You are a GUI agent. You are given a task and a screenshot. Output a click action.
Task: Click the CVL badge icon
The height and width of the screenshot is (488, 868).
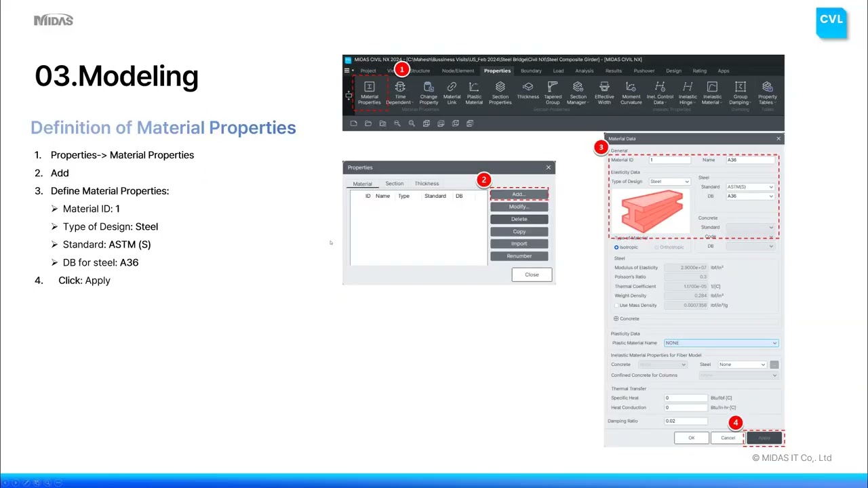click(831, 22)
